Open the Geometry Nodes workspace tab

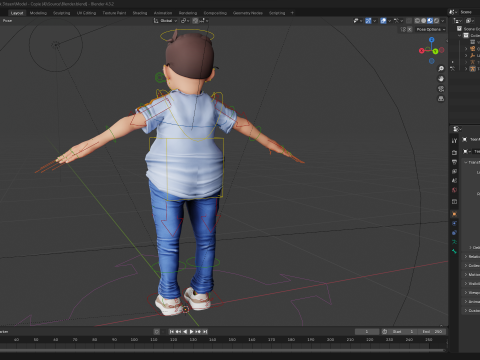click(248, 13)
